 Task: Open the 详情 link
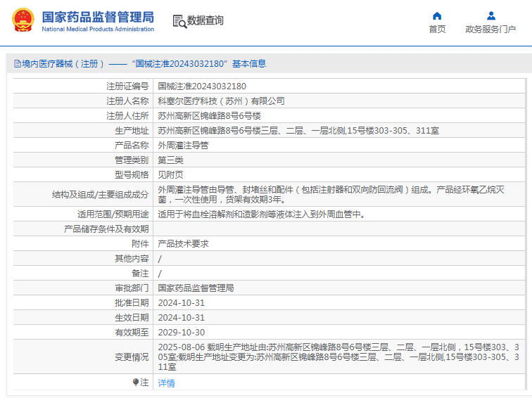166,383
